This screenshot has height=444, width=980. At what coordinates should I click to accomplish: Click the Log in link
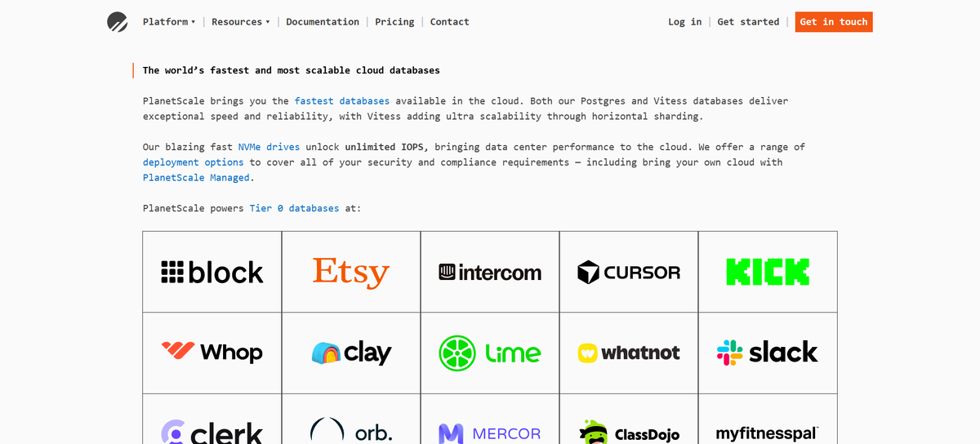pos(684,22)
